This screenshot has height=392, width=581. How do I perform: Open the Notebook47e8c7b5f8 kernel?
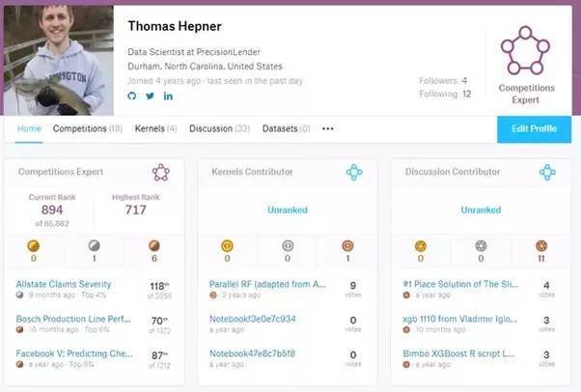pos(252,353)
